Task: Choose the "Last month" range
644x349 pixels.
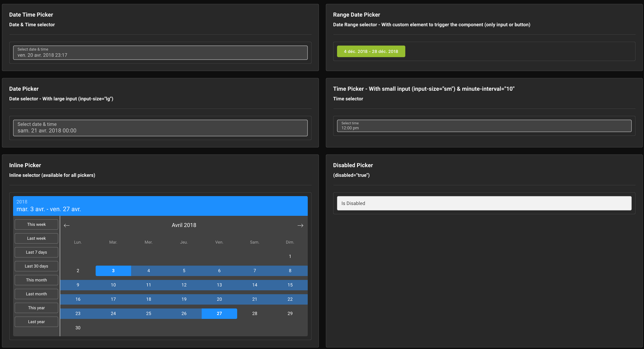Action: click(36, 294)
